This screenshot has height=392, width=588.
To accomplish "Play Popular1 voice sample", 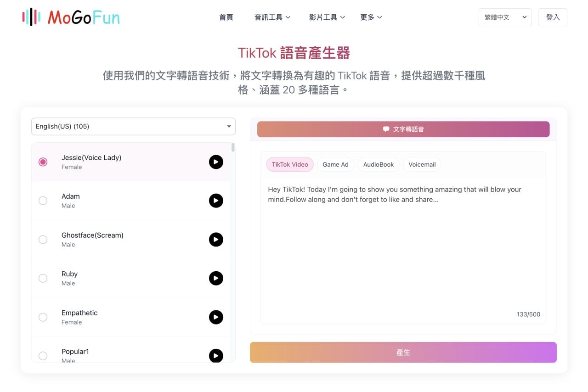I will coord(216,356).
